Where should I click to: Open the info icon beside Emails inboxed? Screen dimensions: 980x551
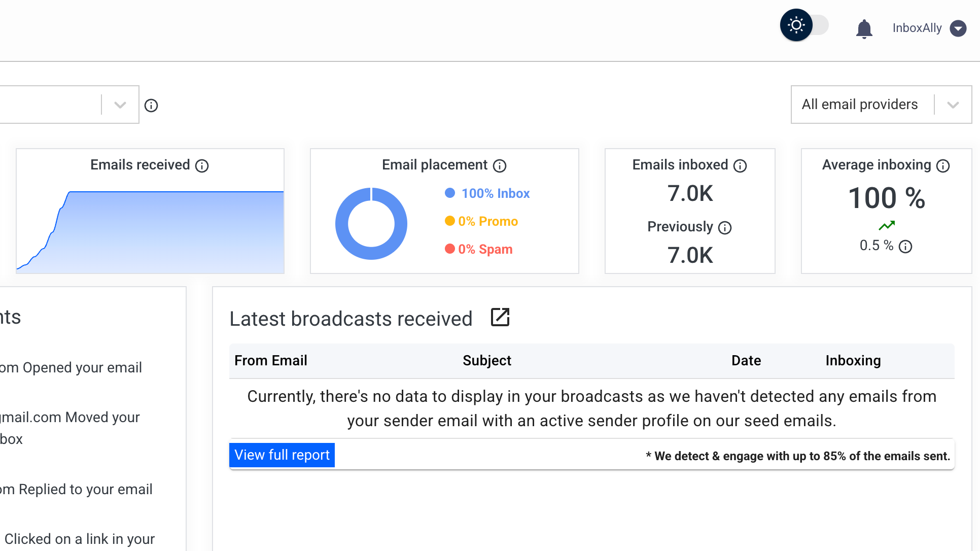(x=740, y=166)
